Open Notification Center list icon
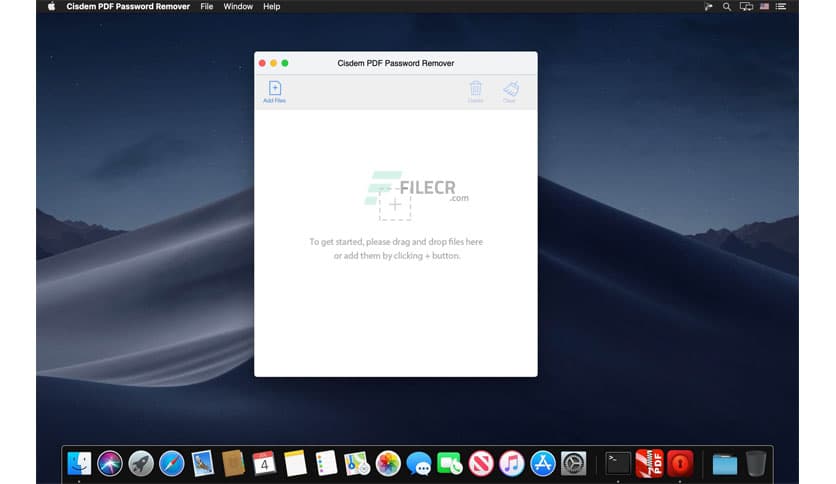The height and width of the screenshot is (484, 836). tap(781, 6)
